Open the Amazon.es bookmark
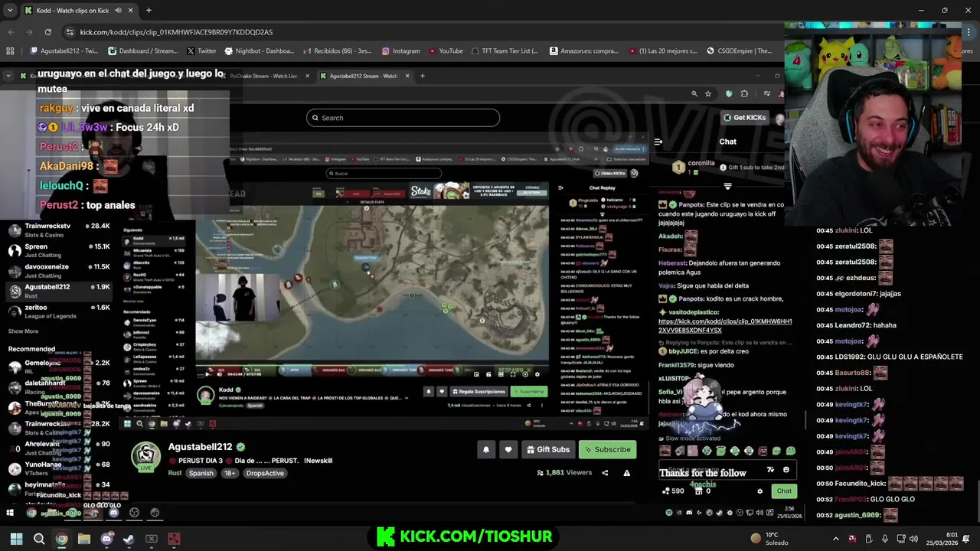Screen dimensions: 980x551 [583, 51]
